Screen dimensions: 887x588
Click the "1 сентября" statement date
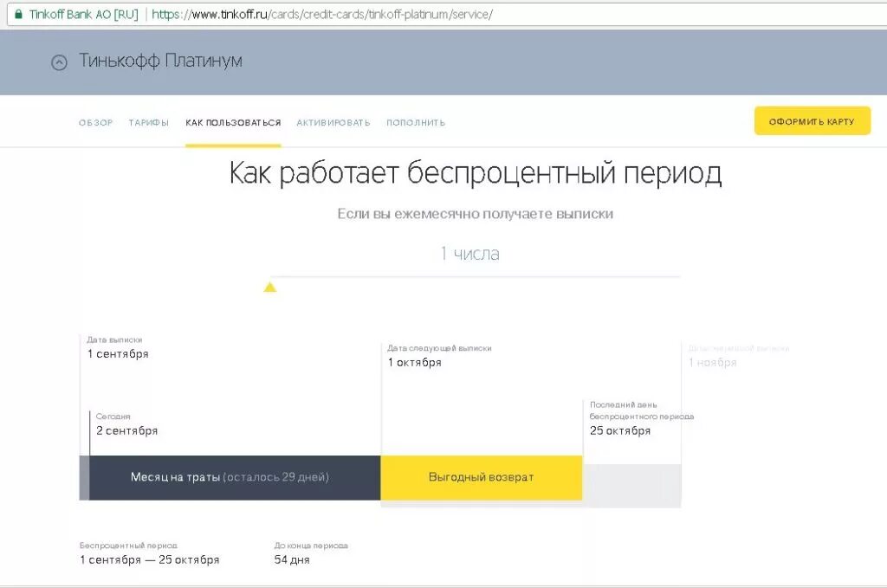click(118, 354)
